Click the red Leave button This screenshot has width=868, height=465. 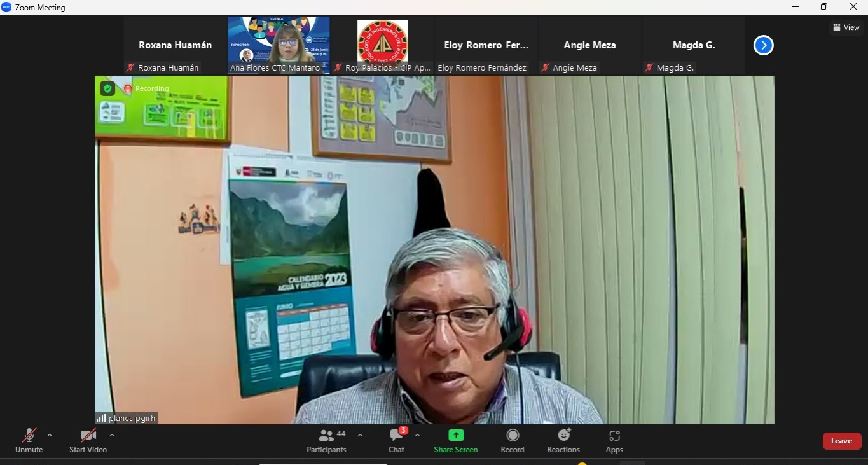point(841,441)
